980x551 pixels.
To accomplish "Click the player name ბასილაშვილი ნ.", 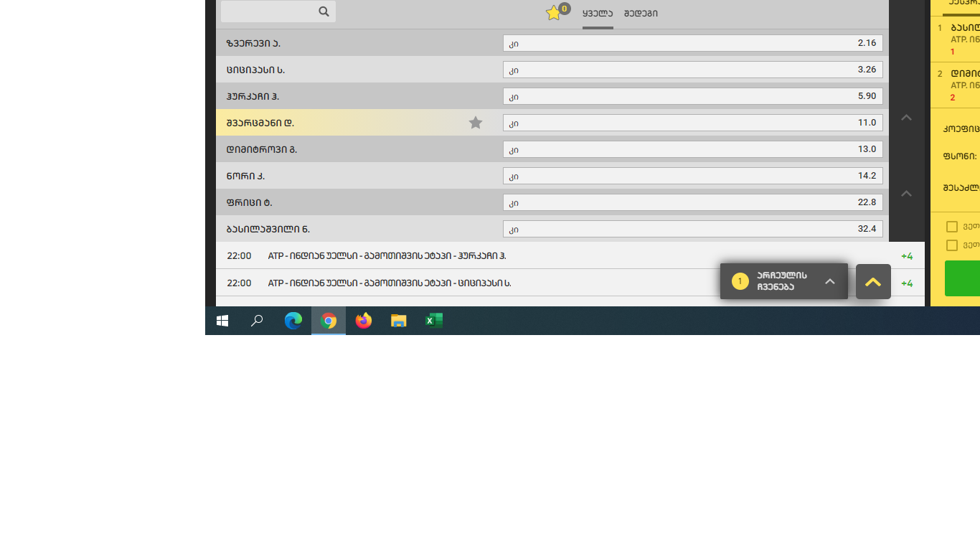I will 268,229.
